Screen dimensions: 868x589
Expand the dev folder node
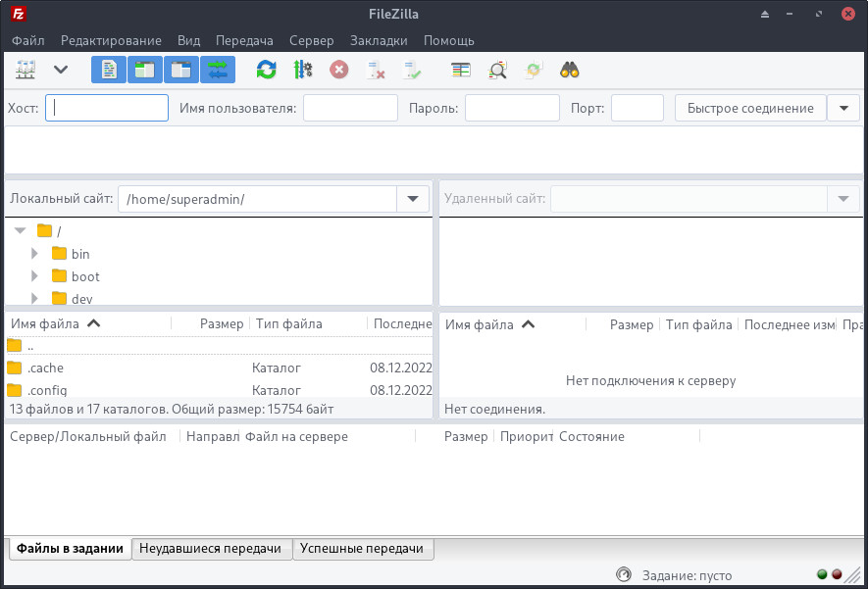point(34,299)
